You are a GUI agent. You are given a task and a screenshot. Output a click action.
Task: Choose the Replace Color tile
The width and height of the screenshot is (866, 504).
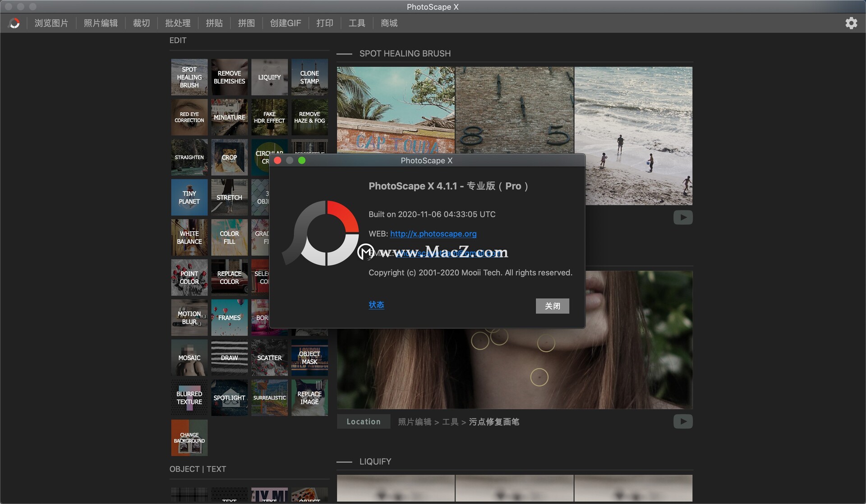[x=229, y=277]
